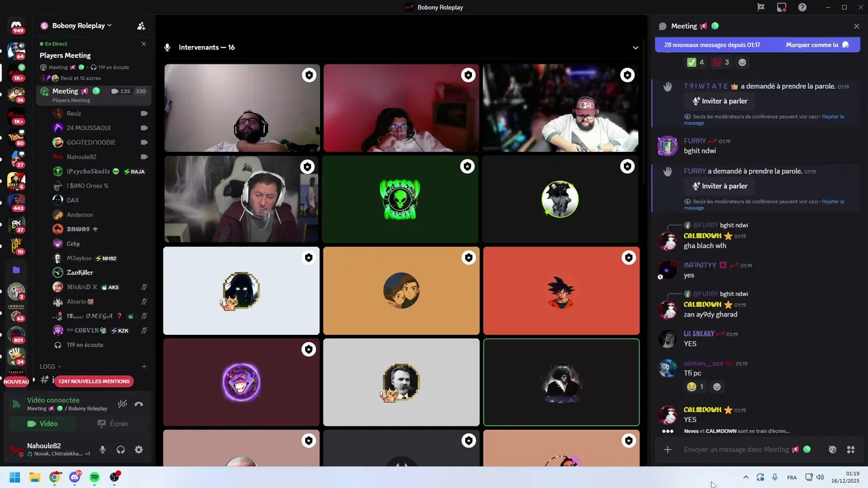Image resolution: width=868 pixels, height=488 pixels.
Task: Click Nahoule82 user panel name
Action: pyautogui.click(x=44, y=445)
